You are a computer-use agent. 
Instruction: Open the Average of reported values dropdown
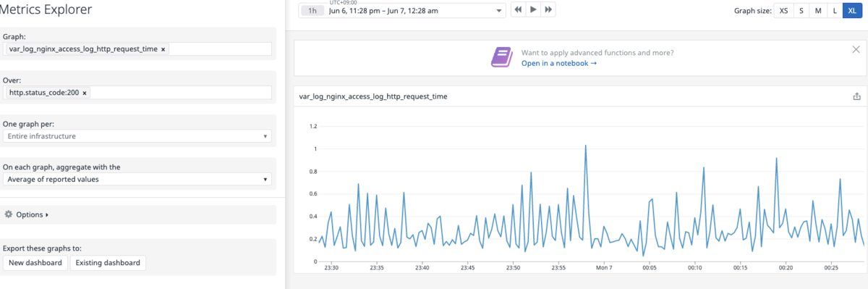tap(137, 179)
